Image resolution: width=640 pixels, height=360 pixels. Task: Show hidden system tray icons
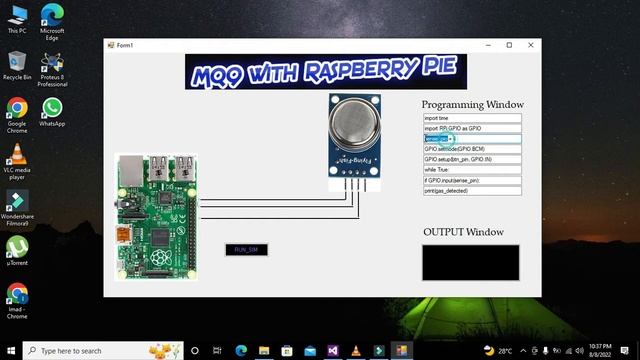523,351
